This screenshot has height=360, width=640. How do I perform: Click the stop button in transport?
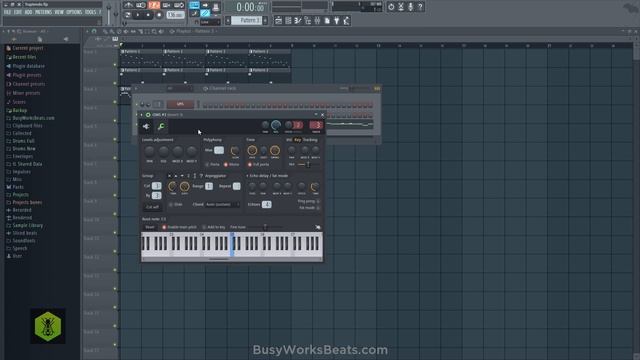148,15
